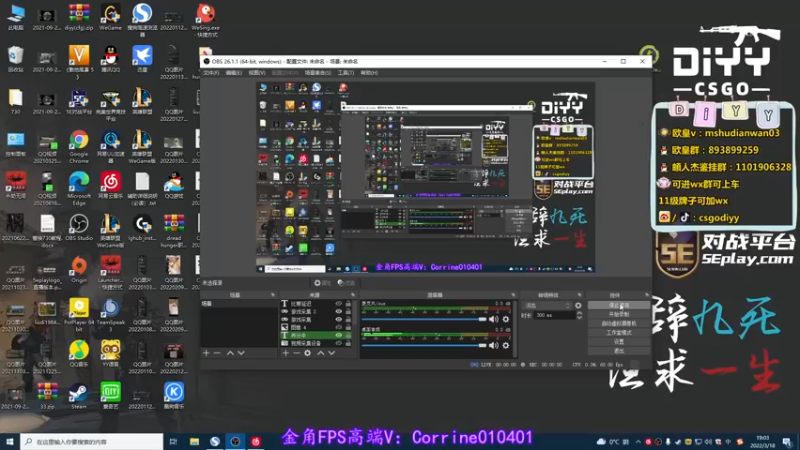Toggle lock on first text source row
Screen dimensions: 800x450
[x=348, y=304]
